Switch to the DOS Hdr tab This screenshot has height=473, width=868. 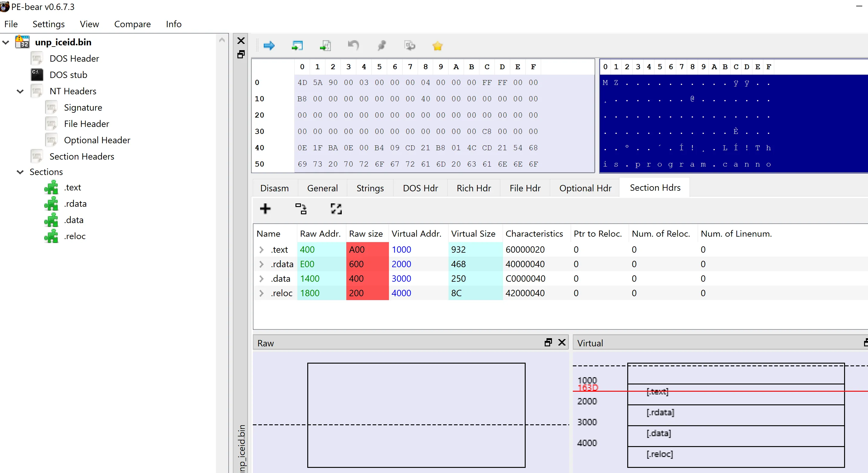pos(420,188)
